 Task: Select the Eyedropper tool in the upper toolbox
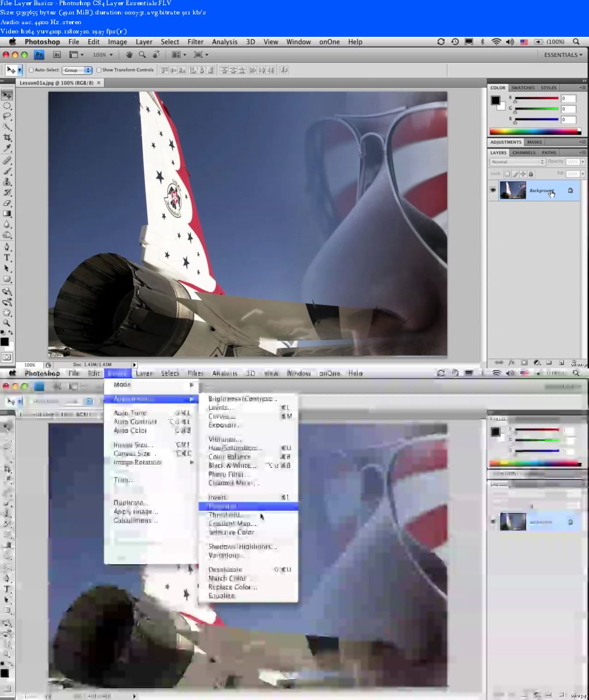(7, 148)
